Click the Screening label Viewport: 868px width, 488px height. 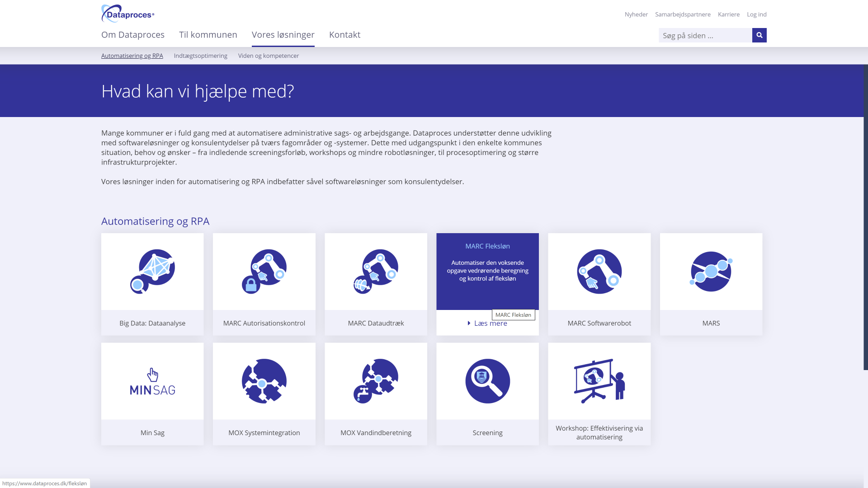point(488,432)
